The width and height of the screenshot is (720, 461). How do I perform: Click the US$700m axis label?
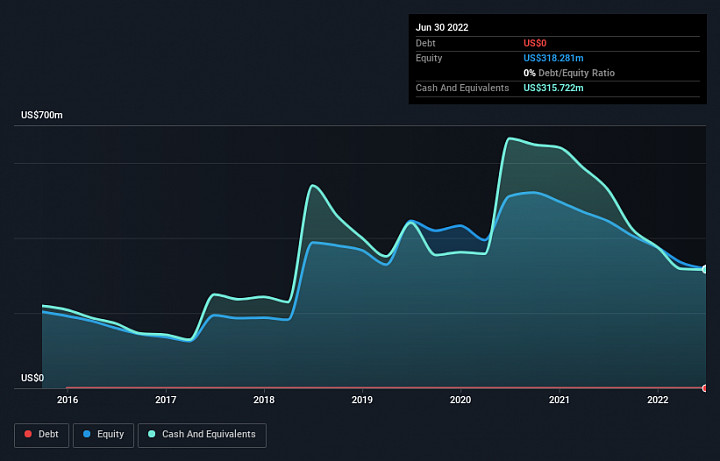(x=42, y=115)
